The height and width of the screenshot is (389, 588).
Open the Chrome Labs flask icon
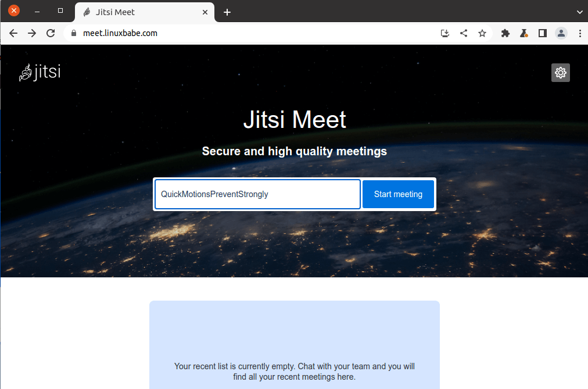(524, 33)
